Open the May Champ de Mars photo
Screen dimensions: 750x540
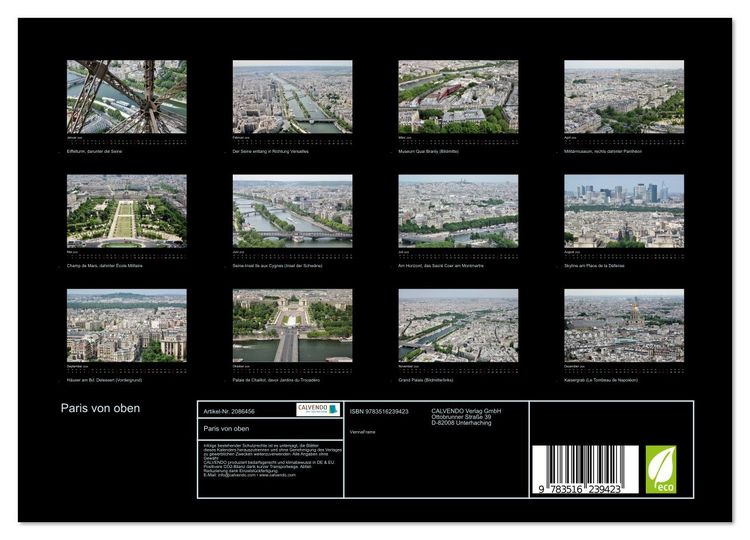[127, 211]
